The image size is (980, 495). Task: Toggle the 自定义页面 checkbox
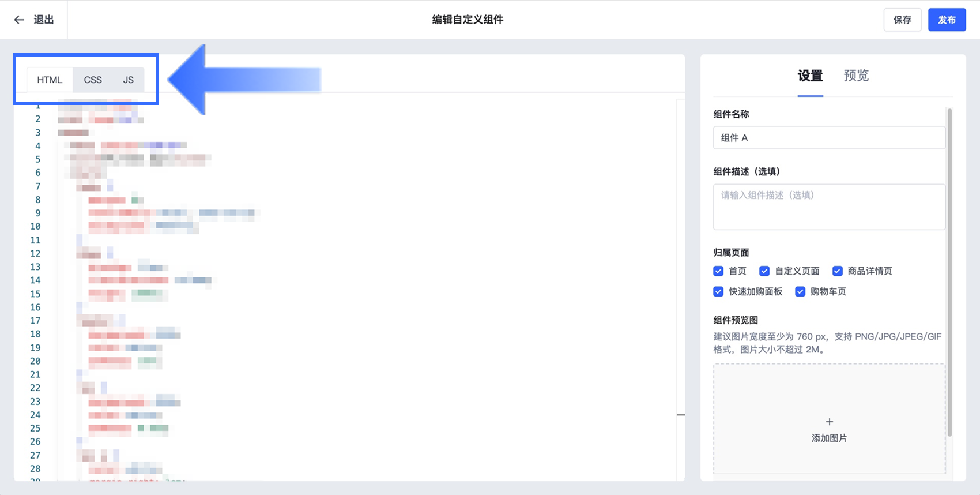[x=764, y=271]
